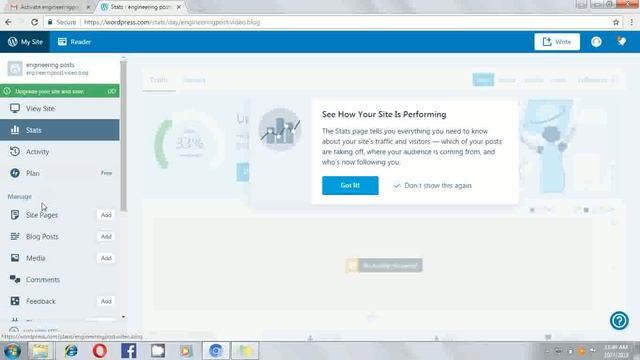Click the Got It button
Screen dimensions: 640x360
(x=350, y=185)
